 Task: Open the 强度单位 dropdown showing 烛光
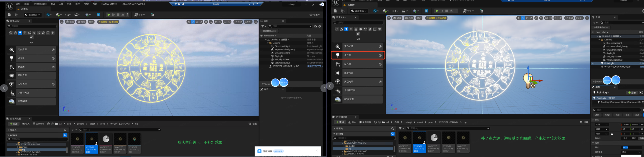632,152
